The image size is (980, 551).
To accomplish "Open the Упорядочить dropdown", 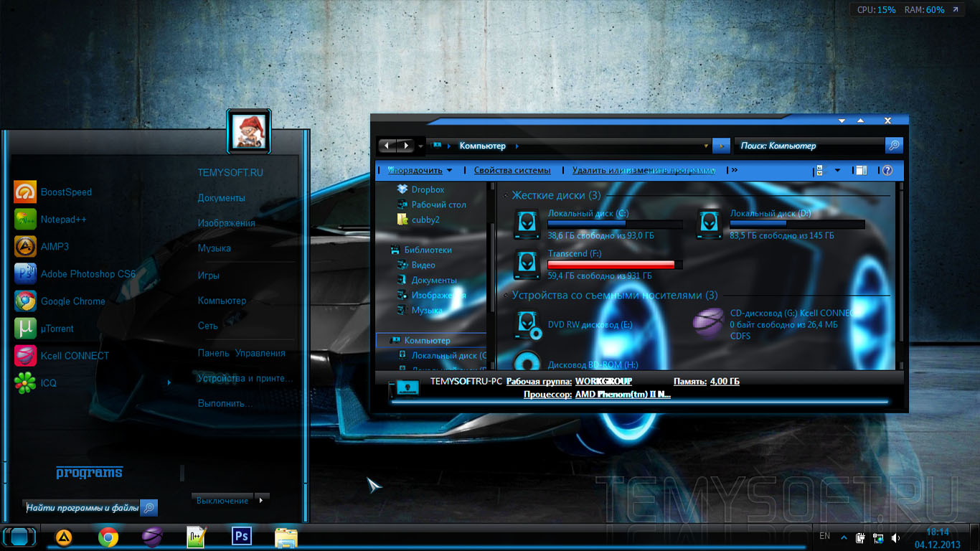I will tap(420, 171).
